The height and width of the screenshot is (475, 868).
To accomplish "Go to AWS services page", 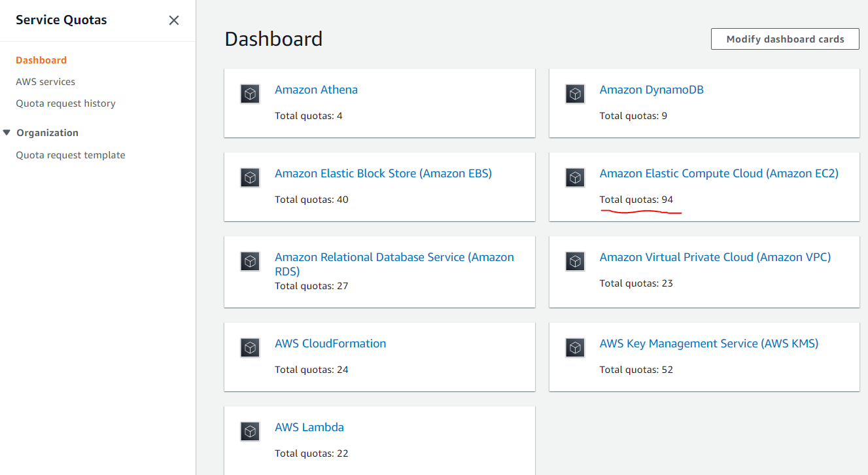I will click(x=45, y=82).
